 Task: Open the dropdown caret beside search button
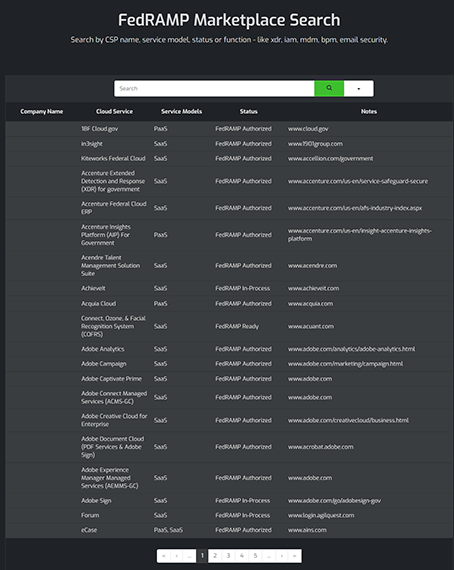(x=358, y=88)
